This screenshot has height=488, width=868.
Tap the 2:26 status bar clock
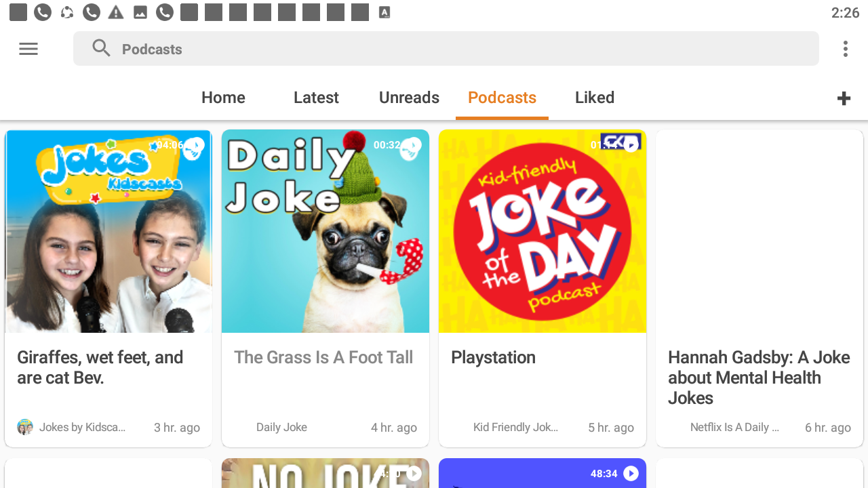pos(845,13)
